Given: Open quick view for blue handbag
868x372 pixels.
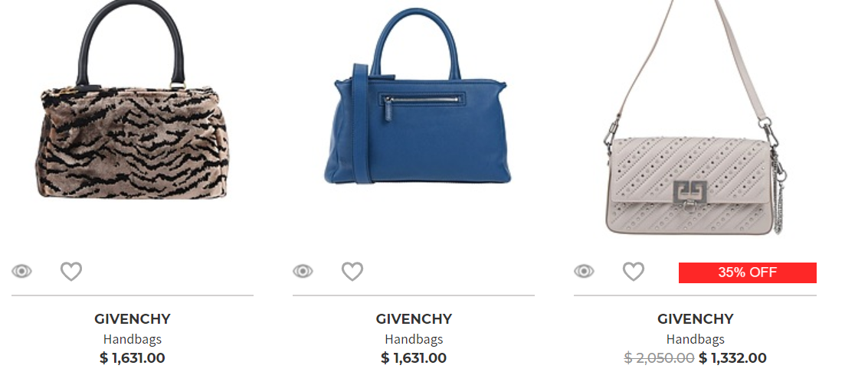Looking at the screenshot, I should click(303, 272).
